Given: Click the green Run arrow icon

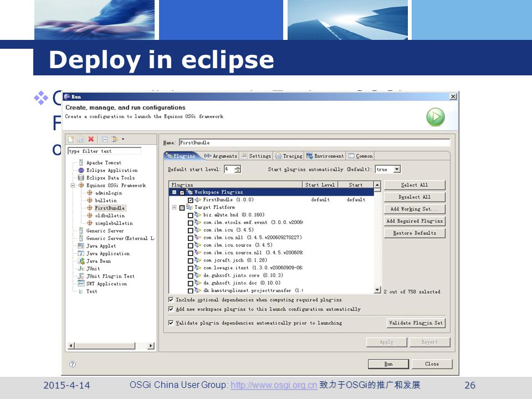Looking at the screenshot, I should 436,117.
